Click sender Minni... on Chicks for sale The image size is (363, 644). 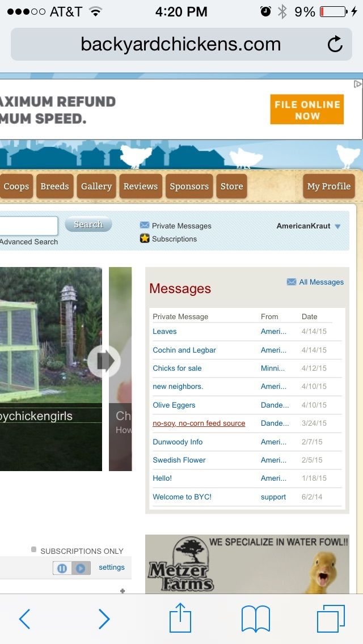(x=273, y=368)
